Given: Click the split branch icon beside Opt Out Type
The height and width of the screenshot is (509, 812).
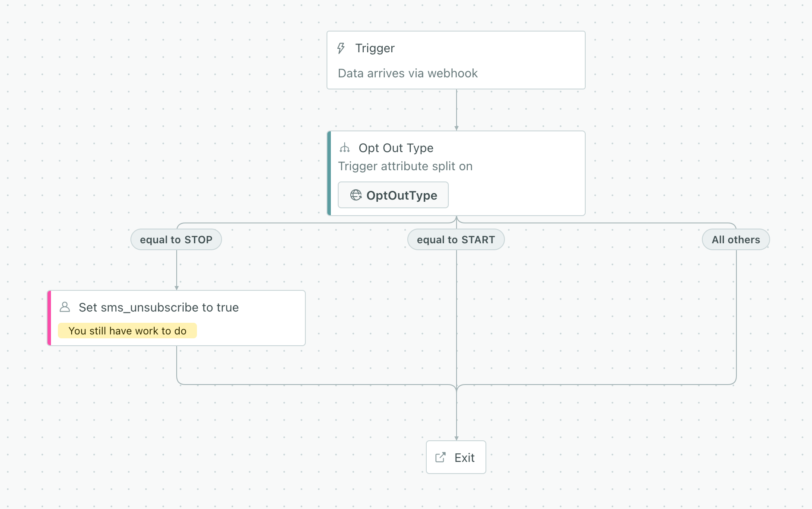Looking at the screenshot, I should (345, 148).
